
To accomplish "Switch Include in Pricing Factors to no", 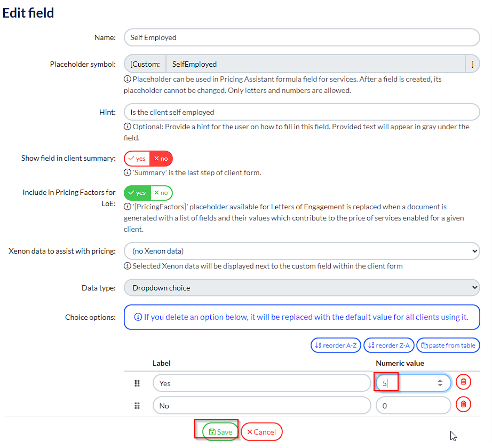I will click(161, 193).
